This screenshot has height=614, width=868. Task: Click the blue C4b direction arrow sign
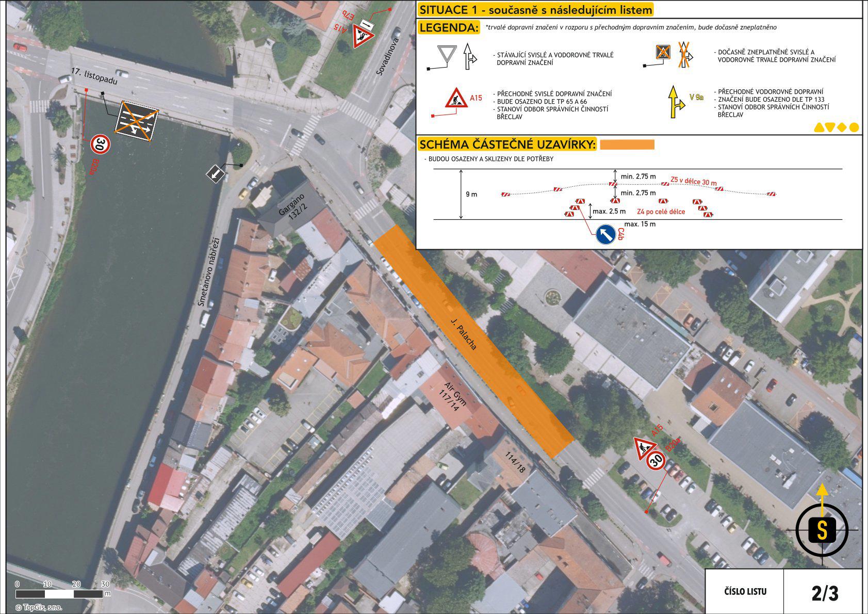605,234
